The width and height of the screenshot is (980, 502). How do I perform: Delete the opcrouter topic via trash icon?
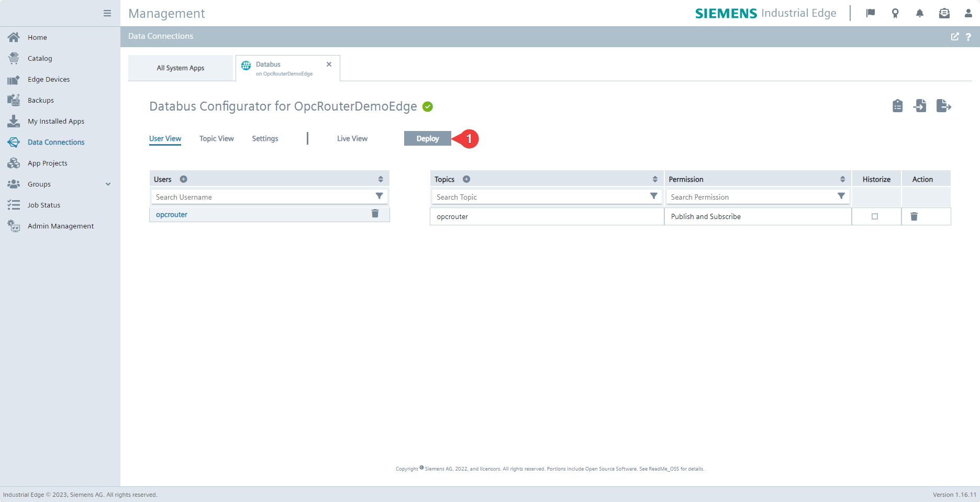point(914,216)
